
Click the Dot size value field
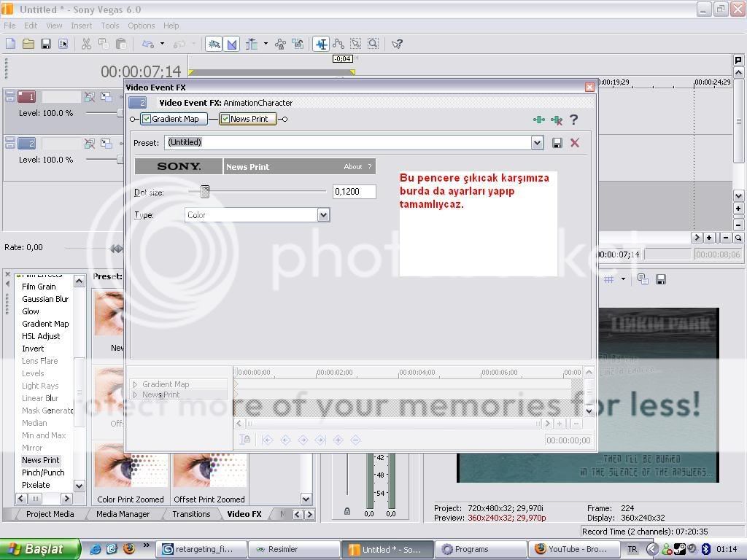pos(355,192)
